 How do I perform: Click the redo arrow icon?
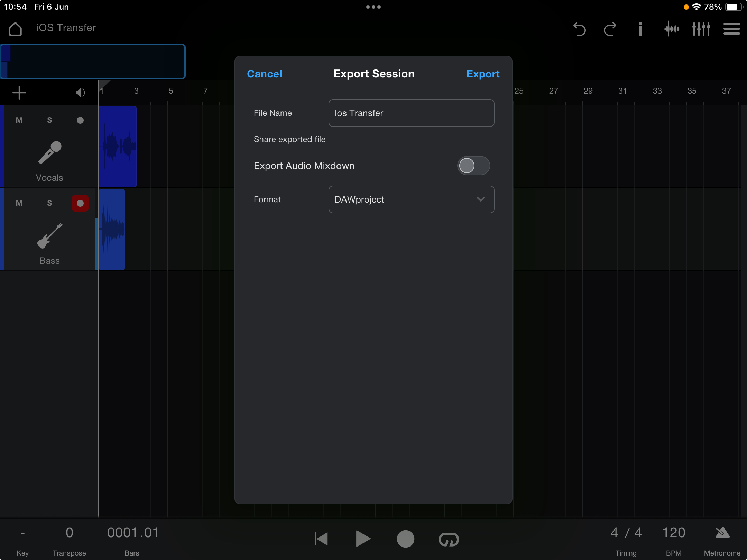click(610, 29)
